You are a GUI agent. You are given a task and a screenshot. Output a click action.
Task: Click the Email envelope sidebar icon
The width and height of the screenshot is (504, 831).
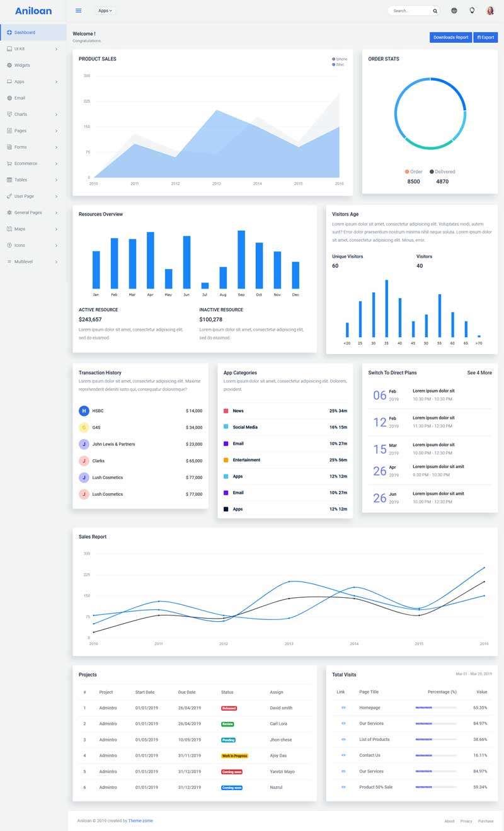pos(9,98)
